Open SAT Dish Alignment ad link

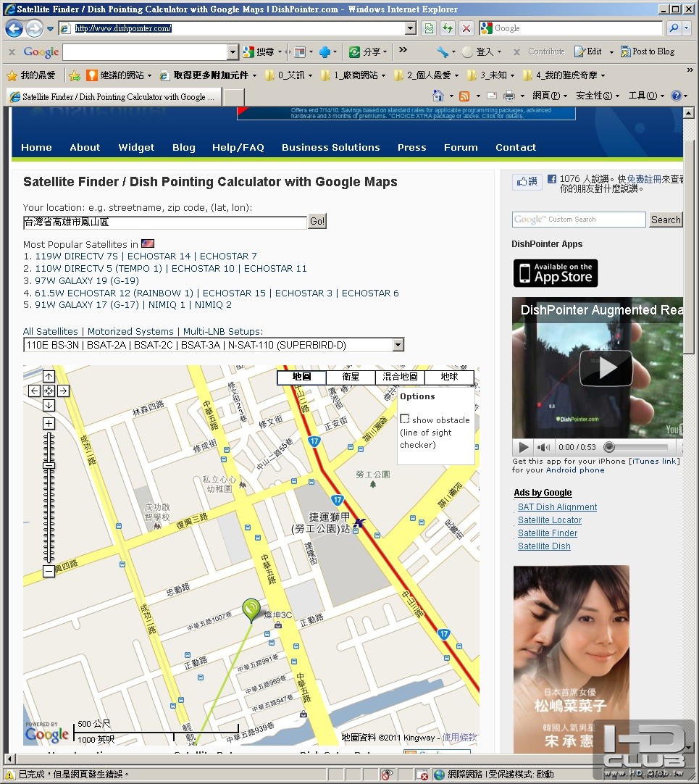(x=557, y=507)
